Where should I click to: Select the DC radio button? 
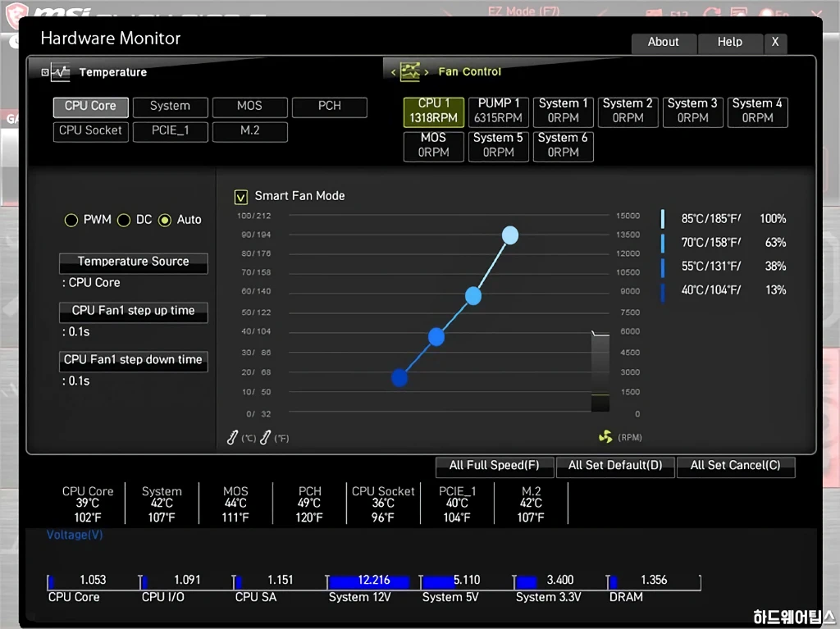coord(124,221)
